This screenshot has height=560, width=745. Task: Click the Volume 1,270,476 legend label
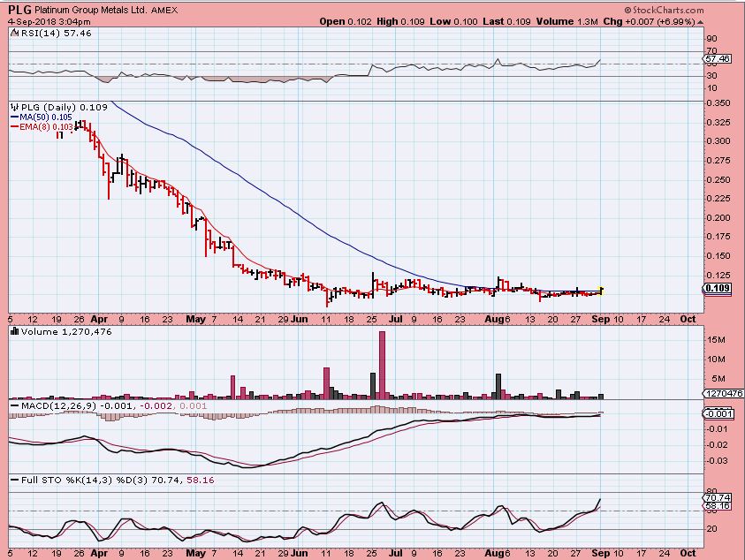coord(66,331)
